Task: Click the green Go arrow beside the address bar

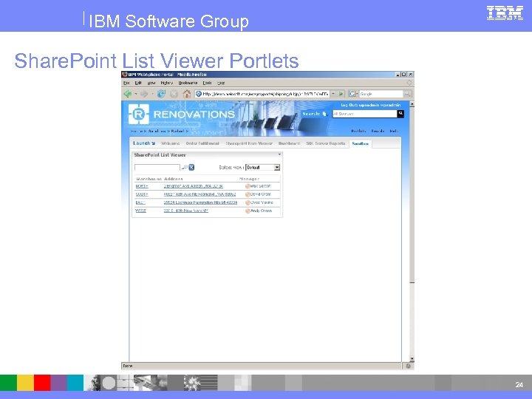Action: 341,94
